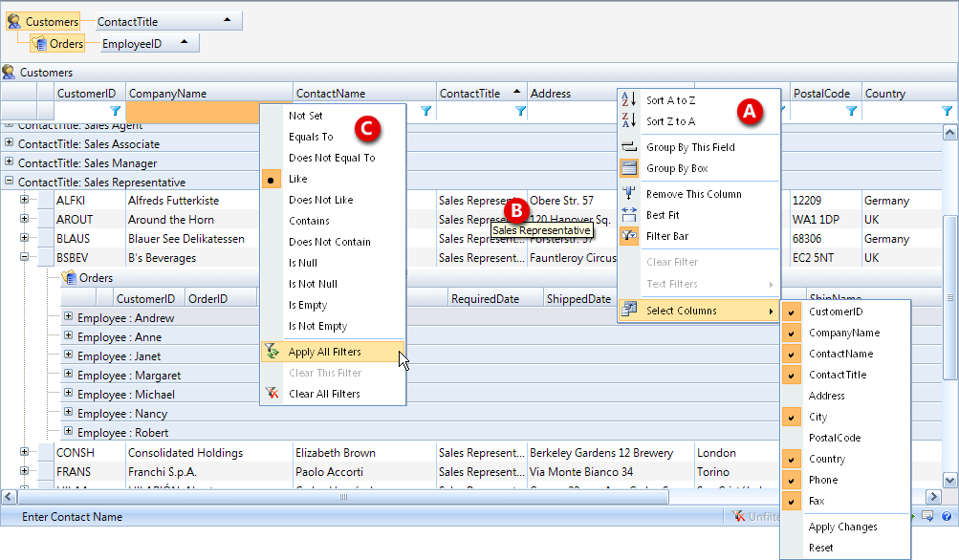
Task: Click the Clear All Filters icon
Action: [272, 393]
